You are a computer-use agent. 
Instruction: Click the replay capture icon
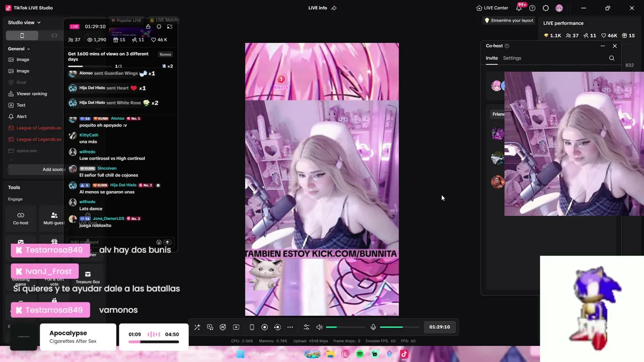point(277,327)
